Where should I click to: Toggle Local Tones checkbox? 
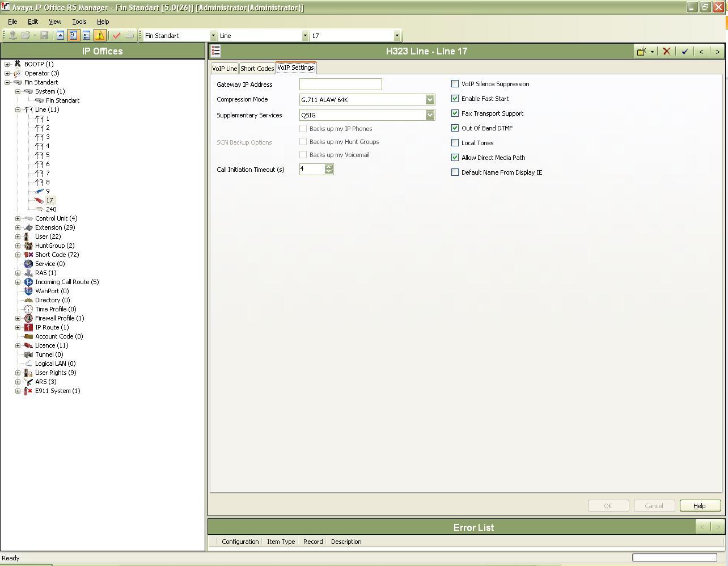click(x=455, y=143)
